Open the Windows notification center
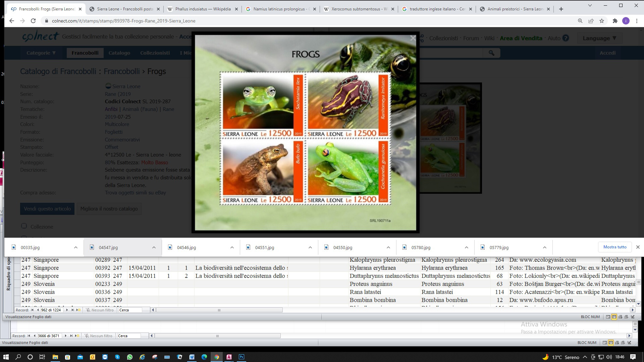This screenshot has height=362, width=644. 633,357
